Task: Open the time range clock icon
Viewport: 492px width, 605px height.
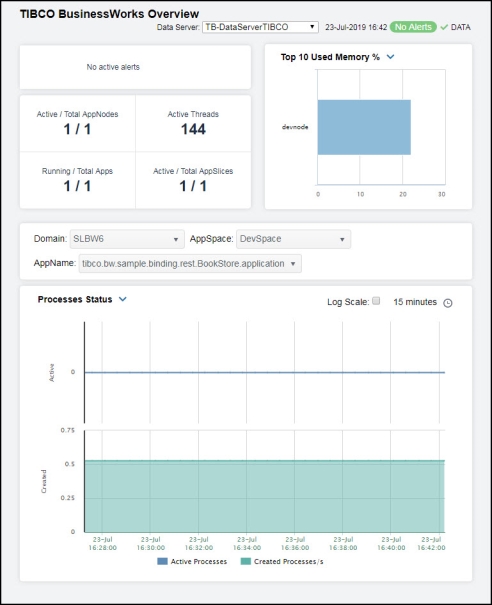Action: (x=448, y=303)
